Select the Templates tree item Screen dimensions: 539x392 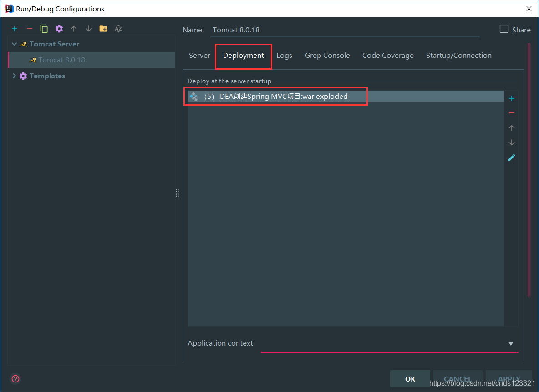click(47, 76)
